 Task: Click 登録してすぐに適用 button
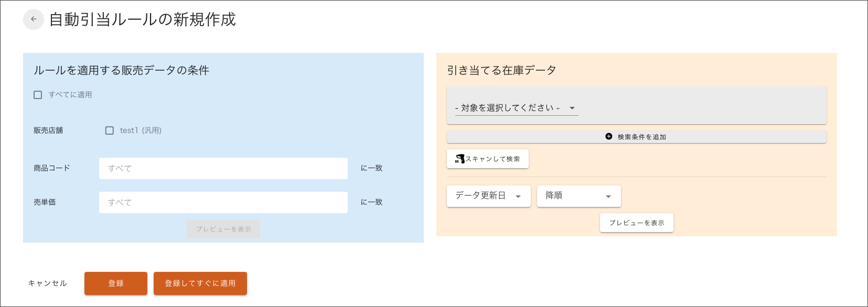click(200, 283)
